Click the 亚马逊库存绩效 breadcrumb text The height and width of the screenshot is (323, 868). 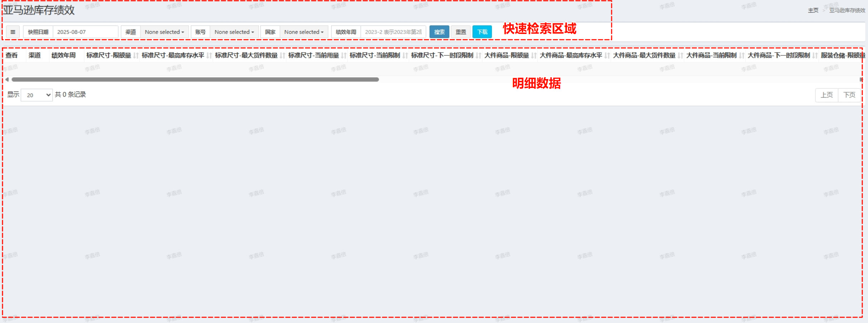tap(847, 10)
